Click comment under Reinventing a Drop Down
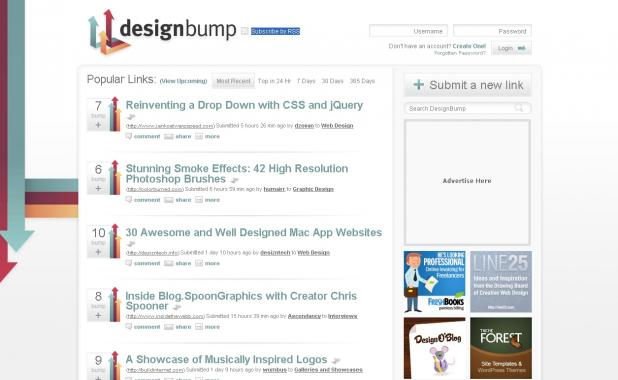This screenshot has height=380, width=618. tap(143, 136)
